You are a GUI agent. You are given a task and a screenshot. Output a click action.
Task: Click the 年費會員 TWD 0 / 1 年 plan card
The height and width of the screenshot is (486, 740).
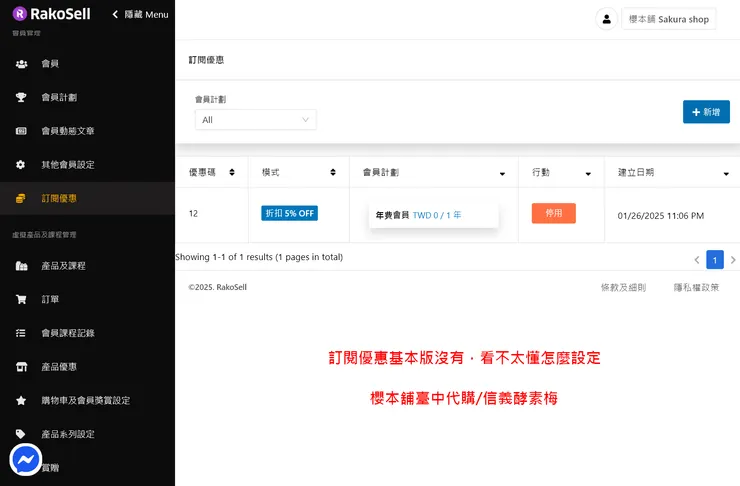tap(434, 215)
